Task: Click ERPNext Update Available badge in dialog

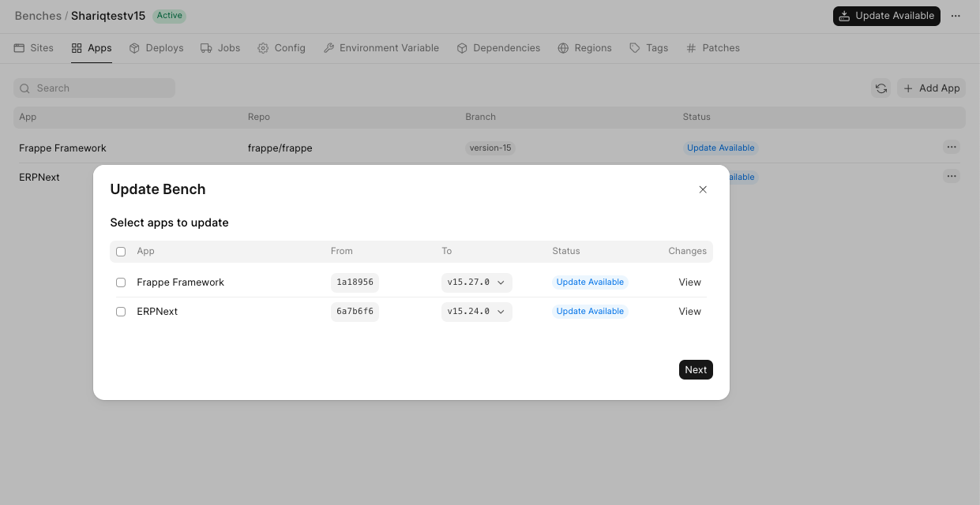Action: tap(590, 312)
